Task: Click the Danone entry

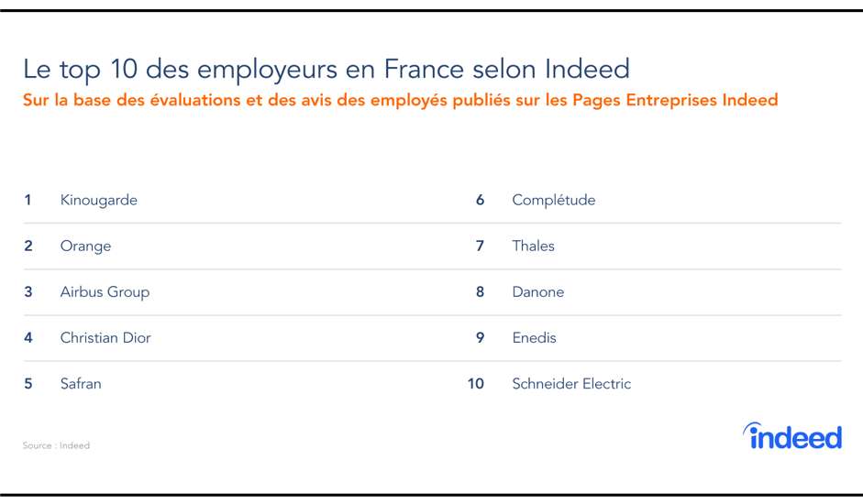Action: (538, 291)
